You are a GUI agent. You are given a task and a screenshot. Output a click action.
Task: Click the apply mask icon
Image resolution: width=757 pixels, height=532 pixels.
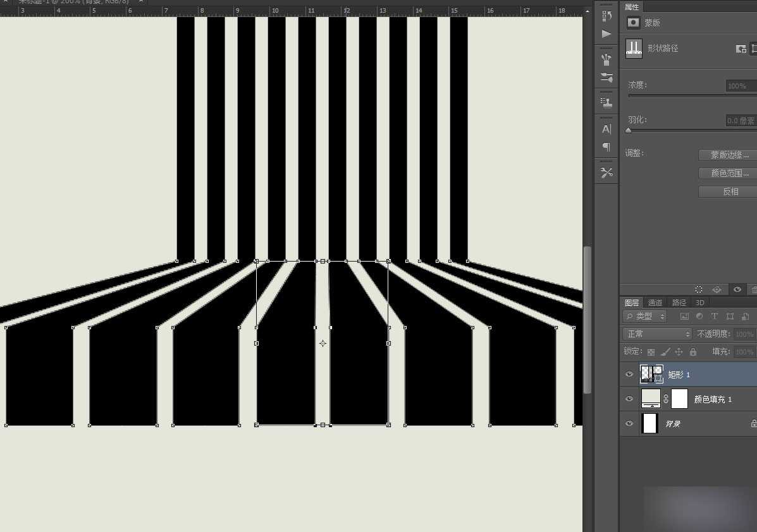point(717,289)
